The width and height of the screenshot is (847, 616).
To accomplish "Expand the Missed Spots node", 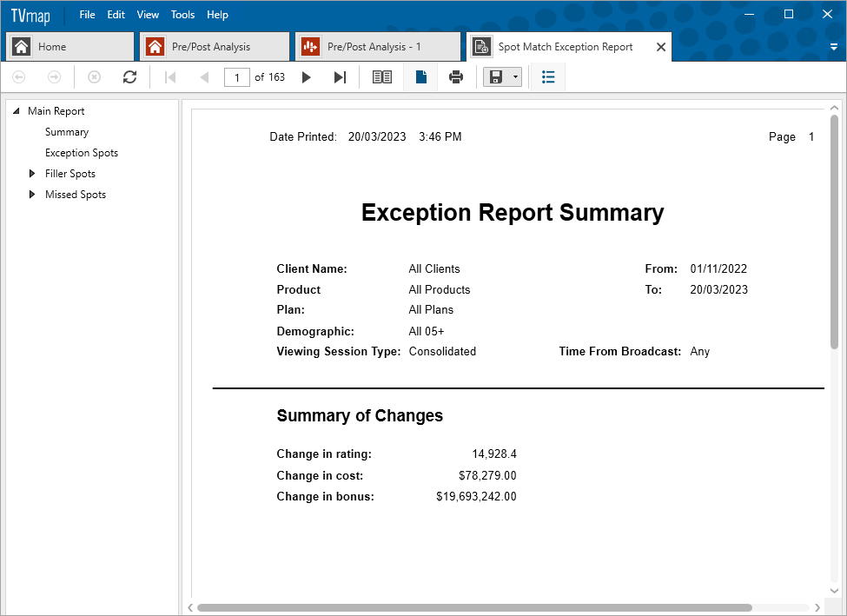I will coord(32,195).
